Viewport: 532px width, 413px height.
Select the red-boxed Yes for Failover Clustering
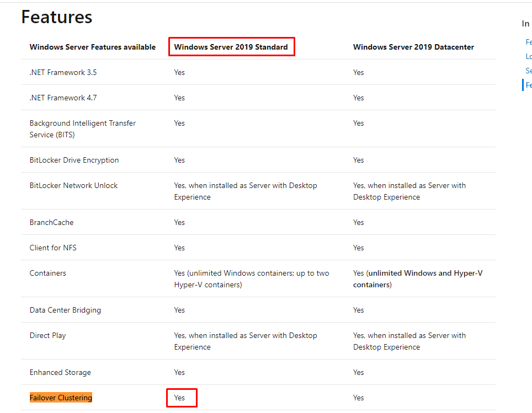point(180,398)
